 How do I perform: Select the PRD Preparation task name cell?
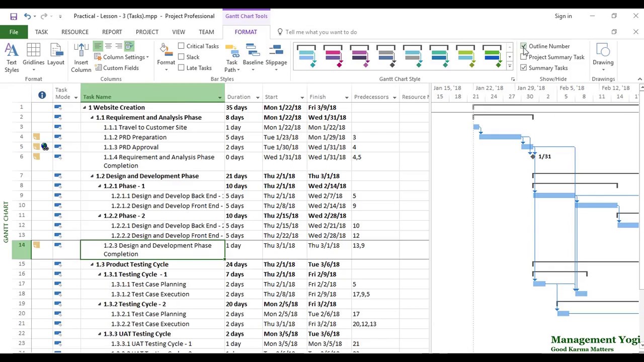coord(152,137)
